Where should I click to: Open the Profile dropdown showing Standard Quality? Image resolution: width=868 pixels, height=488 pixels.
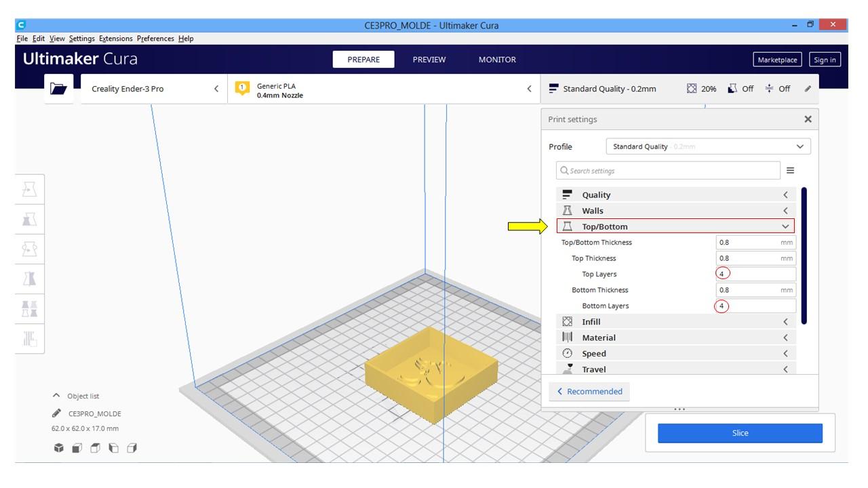pos(708,146)
